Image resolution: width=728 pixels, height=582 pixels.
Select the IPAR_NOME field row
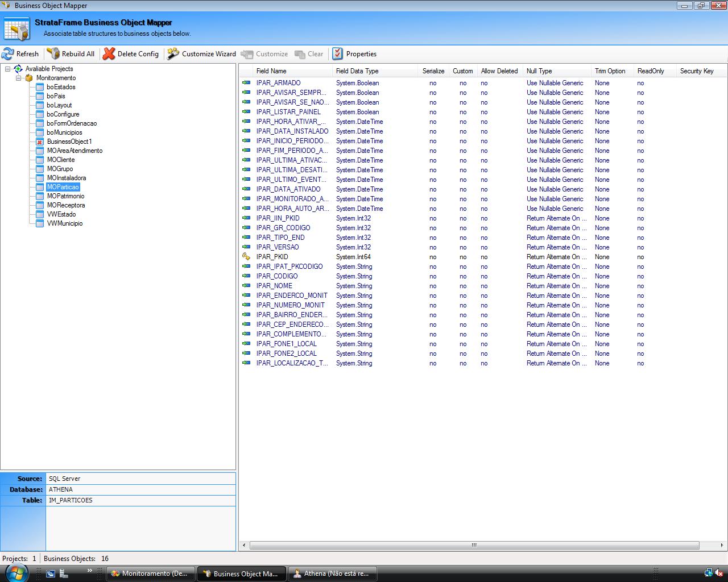(274, 286)
